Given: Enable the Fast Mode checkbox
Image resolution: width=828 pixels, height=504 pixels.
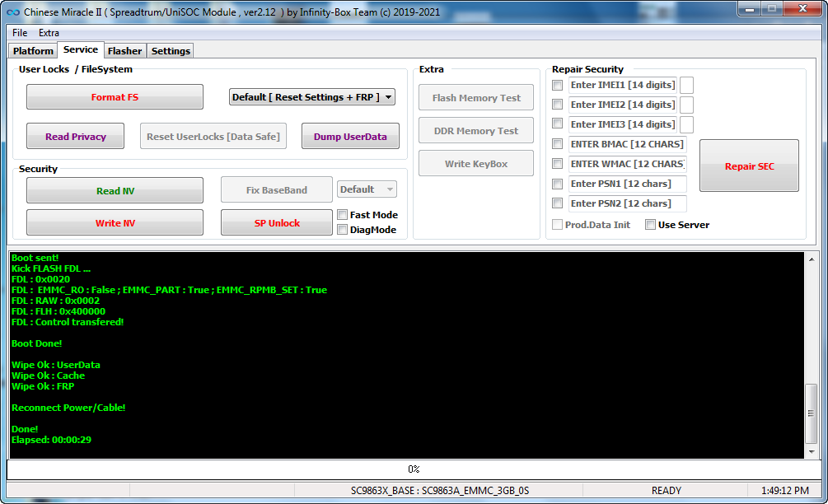Looking at the screenshot, I should coord(342,215).
